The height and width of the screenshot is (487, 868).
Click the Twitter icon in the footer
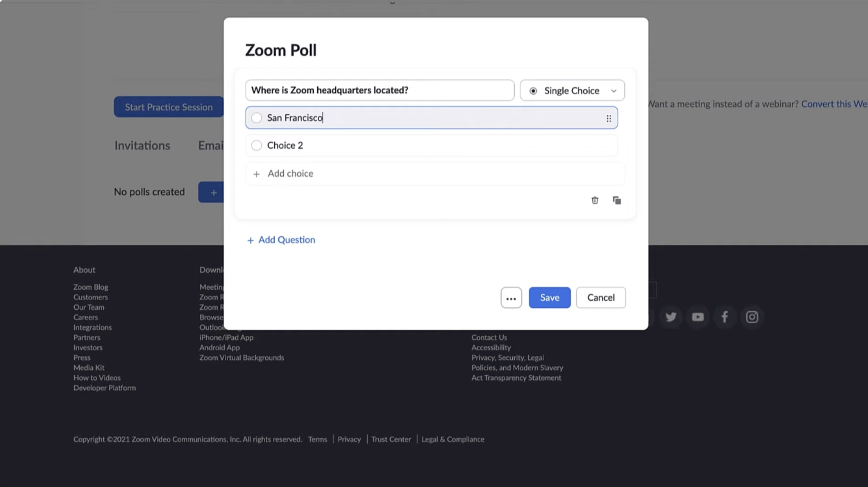coord(670,316)
